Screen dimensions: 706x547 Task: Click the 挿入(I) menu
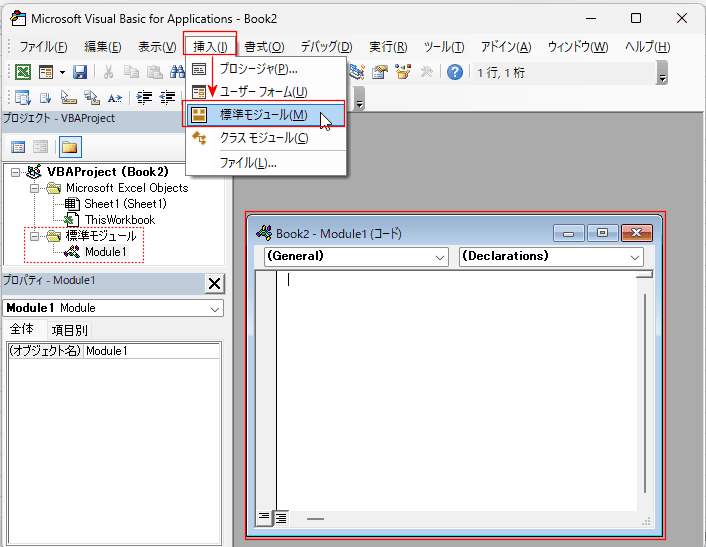point(210,46)
